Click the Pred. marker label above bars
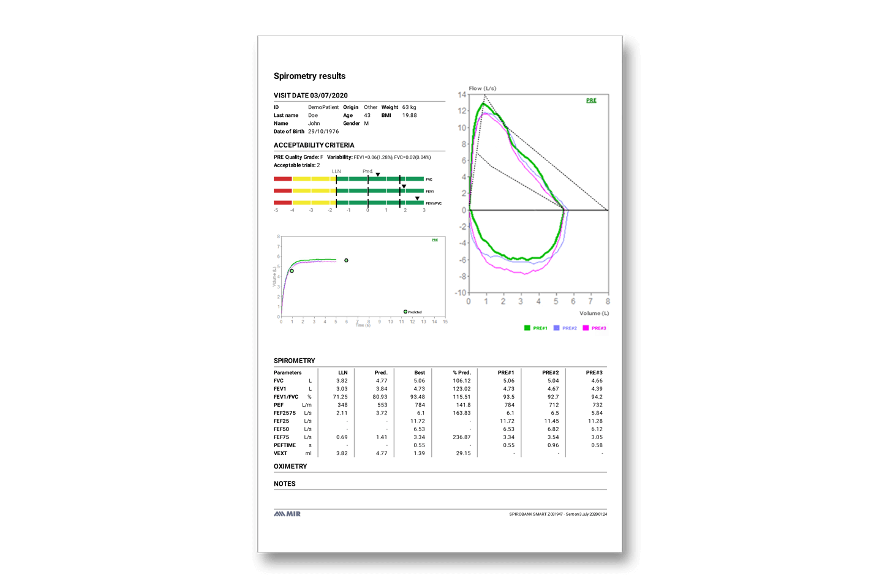Viewport: 882px width, 588px height. point(367,171)
